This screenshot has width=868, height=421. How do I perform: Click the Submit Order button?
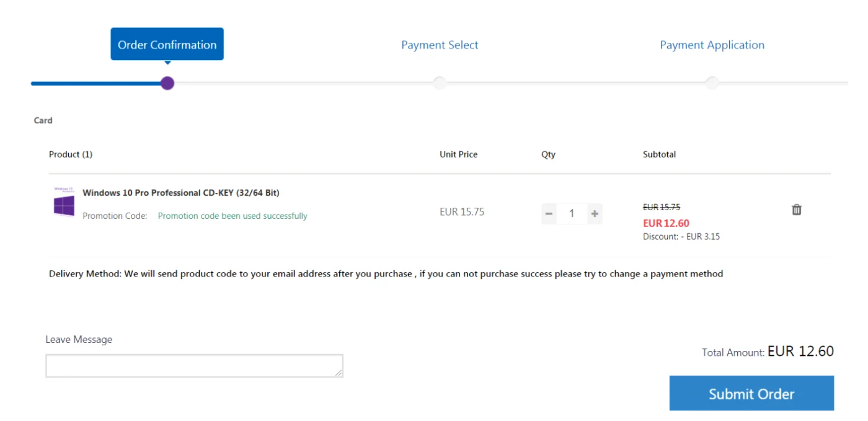click(x=751, y=393)
